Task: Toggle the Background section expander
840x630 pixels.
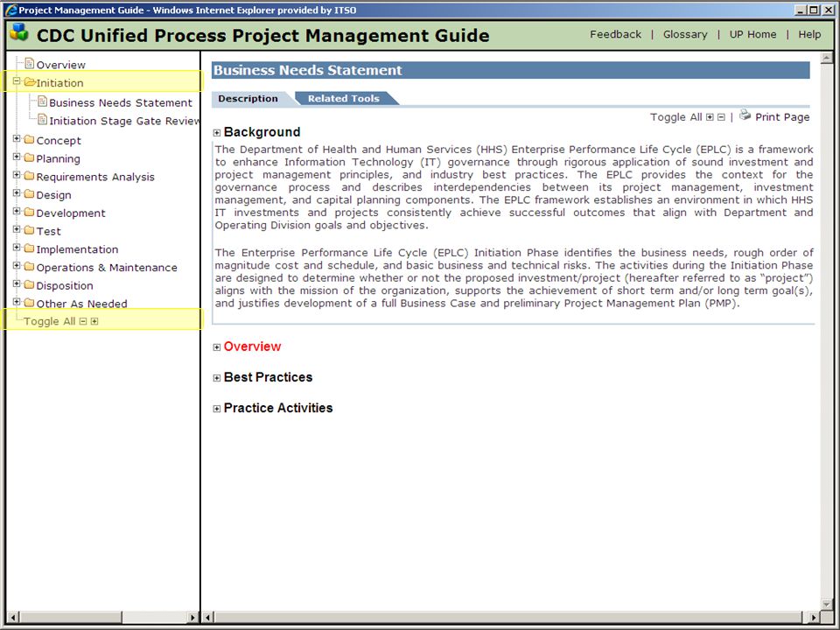Action: (217, 133)
